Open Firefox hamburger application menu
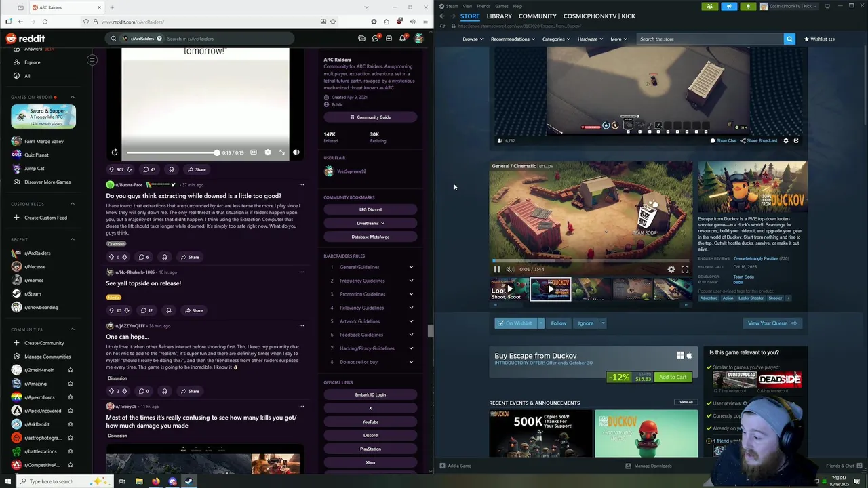This screenshot has height=488, width=868. pos(425,22)
